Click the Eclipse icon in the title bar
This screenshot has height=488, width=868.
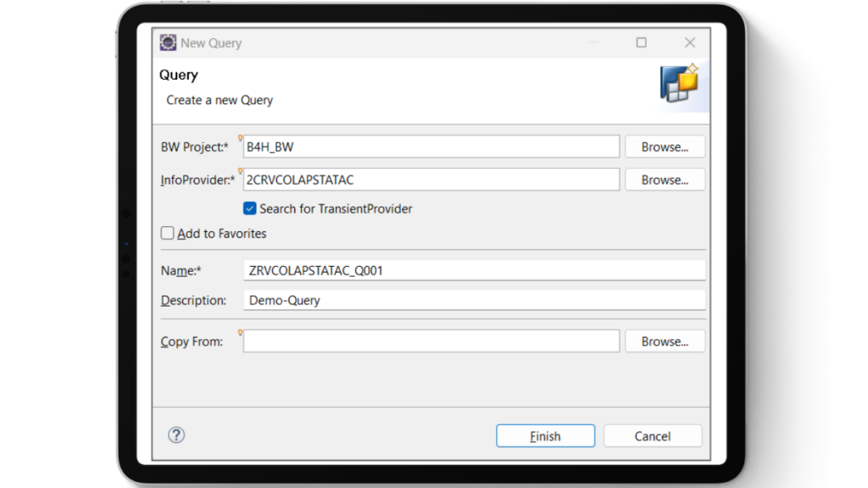(168, 42)
